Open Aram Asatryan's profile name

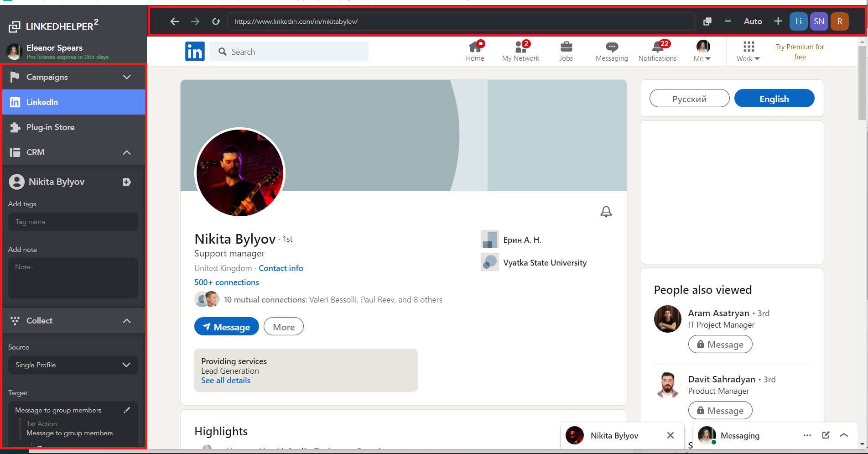(718, 313)
